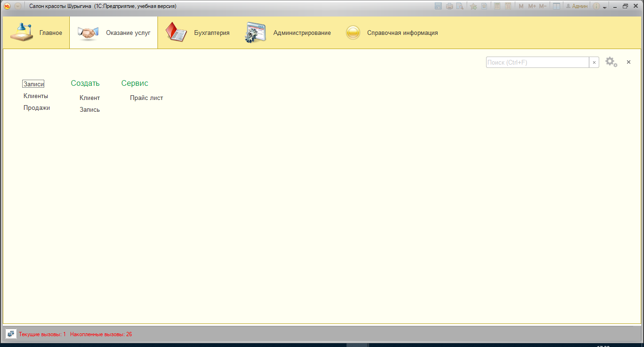Click the panel layout settings icon
This screenshot has width=644, height=347.
click(x=556, y=6)
